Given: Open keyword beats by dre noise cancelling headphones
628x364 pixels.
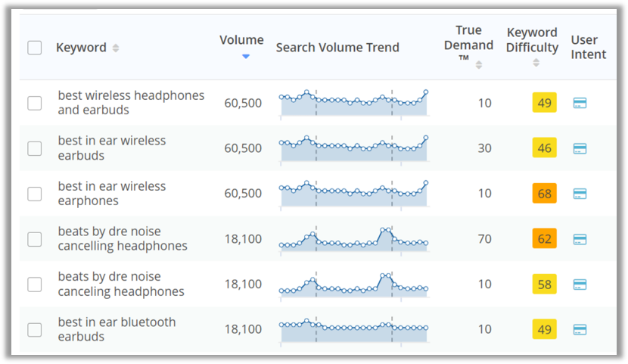Looking at the screenshot, I should (123, 238).
